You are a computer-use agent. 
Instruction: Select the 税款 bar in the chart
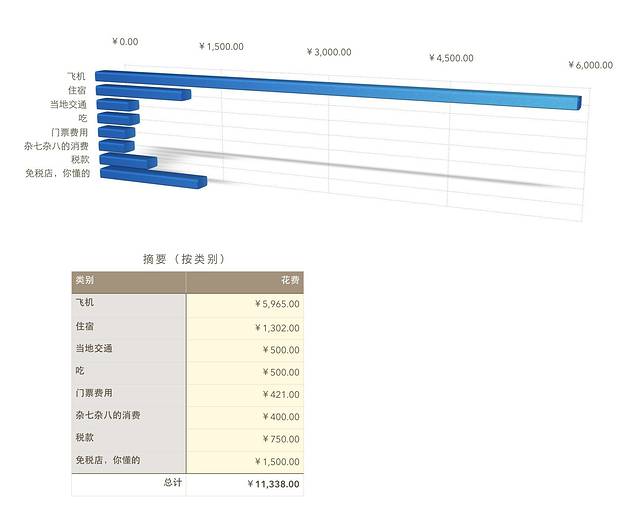128,161
